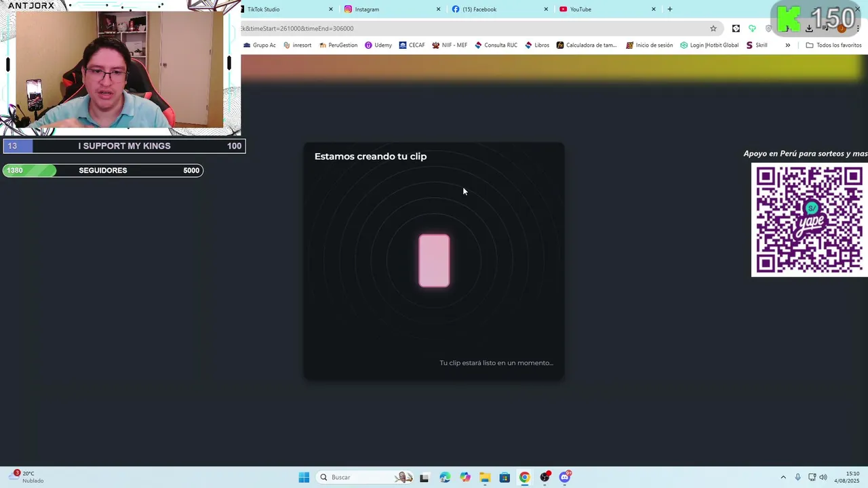Open the Calculadora de tam... bookmark
868x488 pixels.
pos(587,45)
